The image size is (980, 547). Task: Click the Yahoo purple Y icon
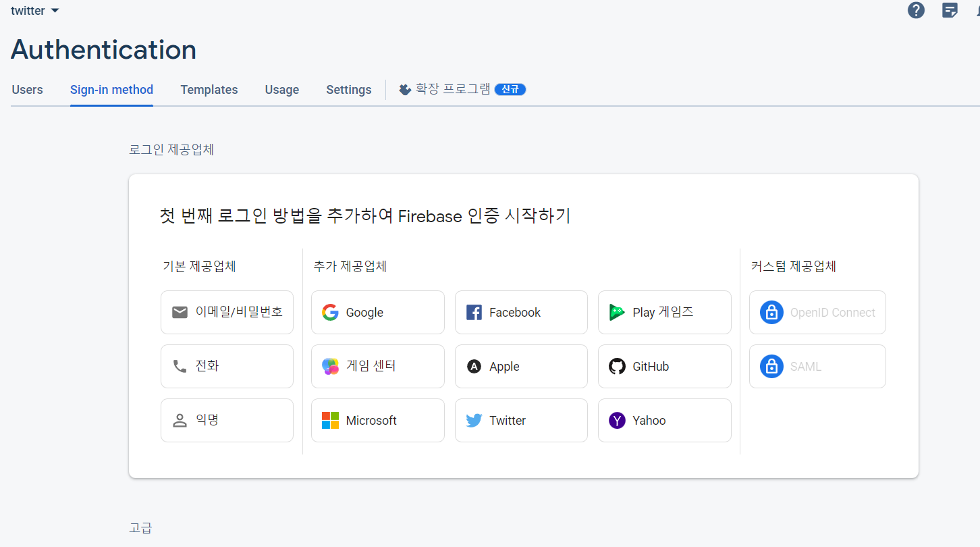click(x=617, y=420)
